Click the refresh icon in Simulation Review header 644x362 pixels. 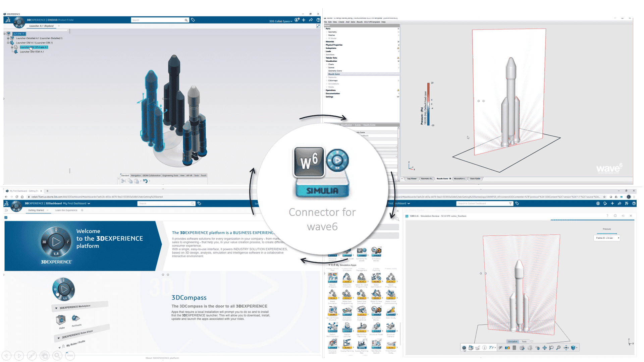click(615, 216)
